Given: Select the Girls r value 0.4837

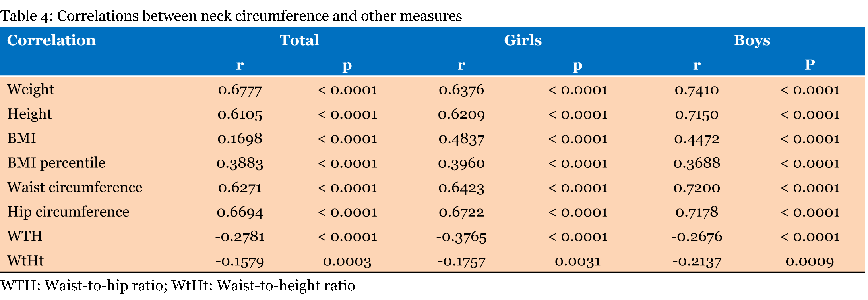Looking at the screenshot, I should coord(461,139).
